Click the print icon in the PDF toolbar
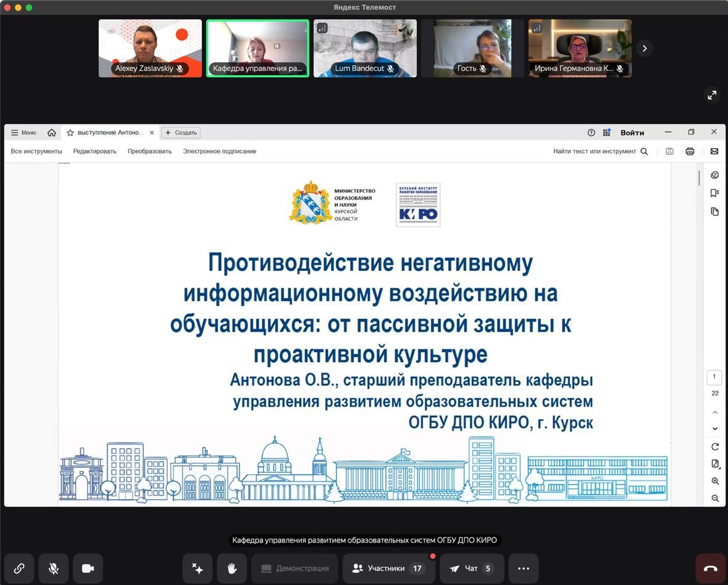Image resolution: width=728 pixels, height=585 pixels. point(690,151)
